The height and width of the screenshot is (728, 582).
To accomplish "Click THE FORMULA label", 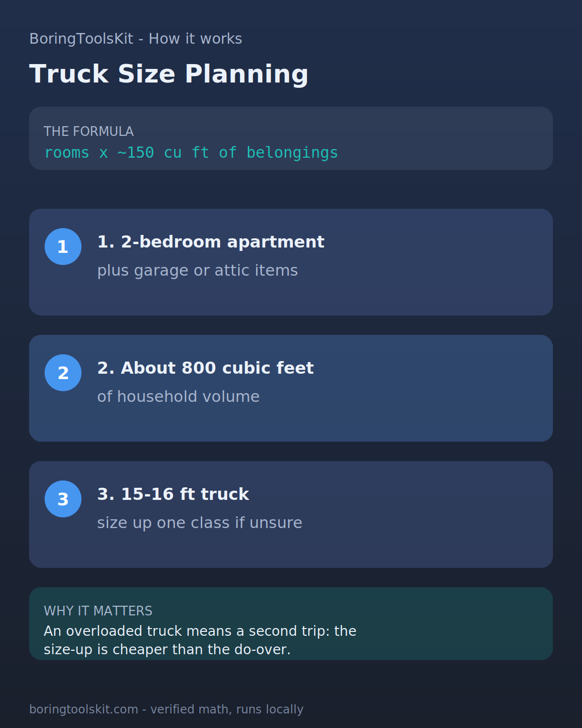I will pos(89,132).
